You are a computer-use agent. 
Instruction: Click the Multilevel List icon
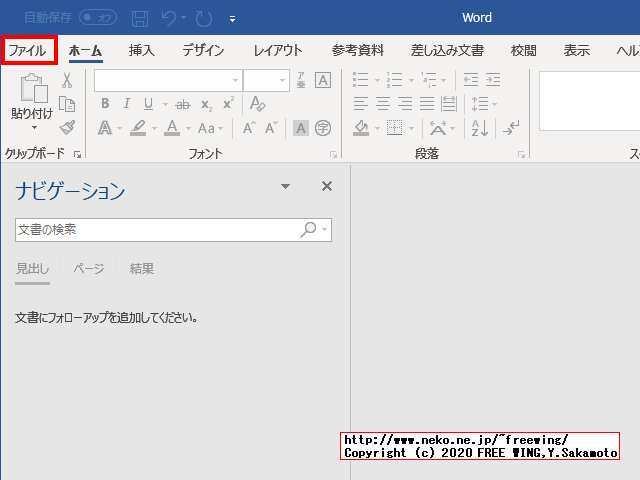429,80
